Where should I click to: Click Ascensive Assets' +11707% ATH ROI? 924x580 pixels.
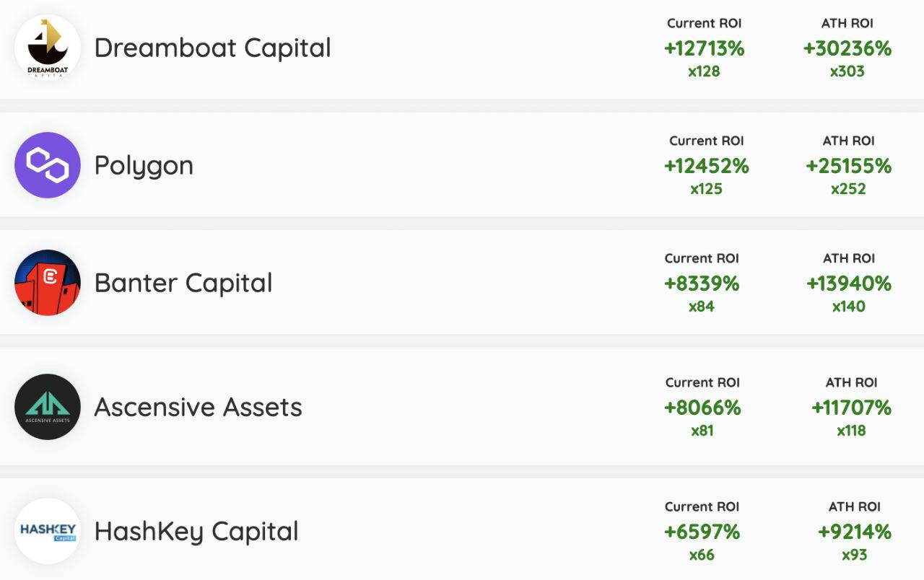851,408
